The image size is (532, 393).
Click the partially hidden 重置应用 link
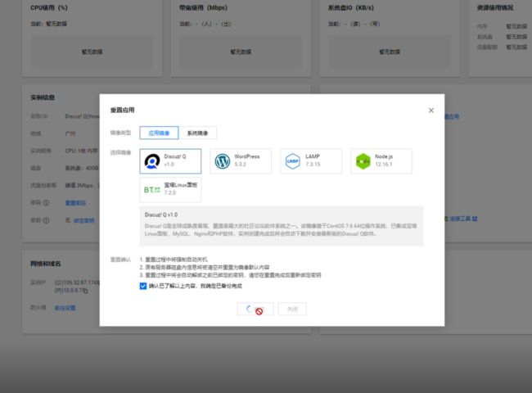pyautogui.click(x=452, y=117)
